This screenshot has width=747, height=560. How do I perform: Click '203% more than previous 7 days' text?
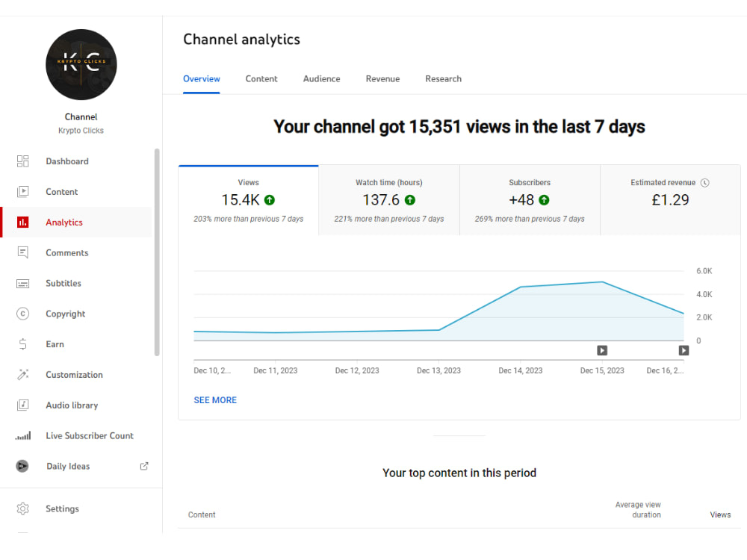[x=248, y=219]
